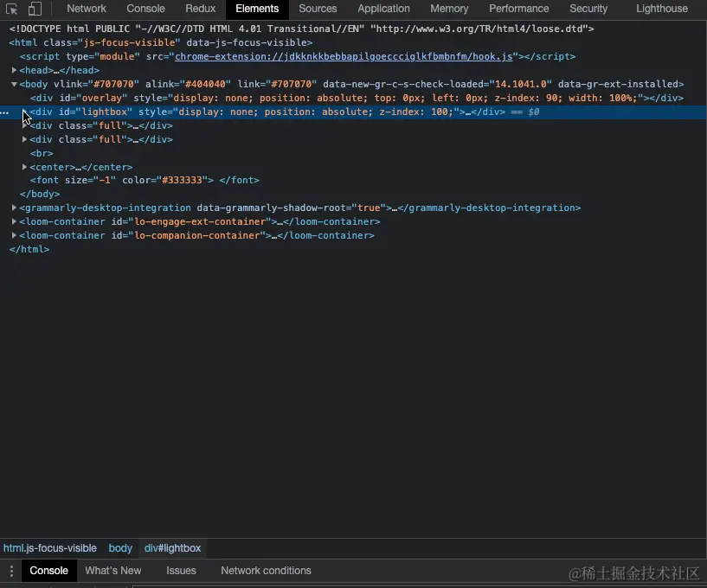The image size is (707, 588).
Task: Expand the lightbox div node
Action: pos(24,112)
